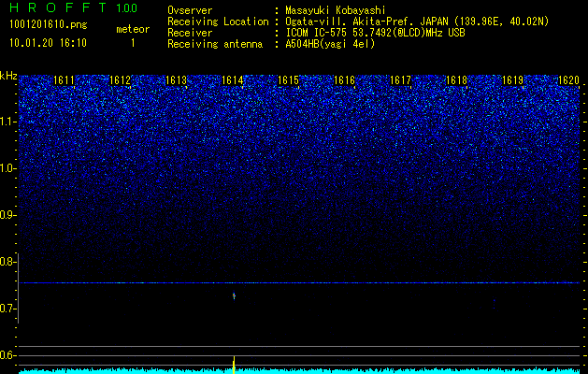Click the 1618 time marker

coord(456,80)
